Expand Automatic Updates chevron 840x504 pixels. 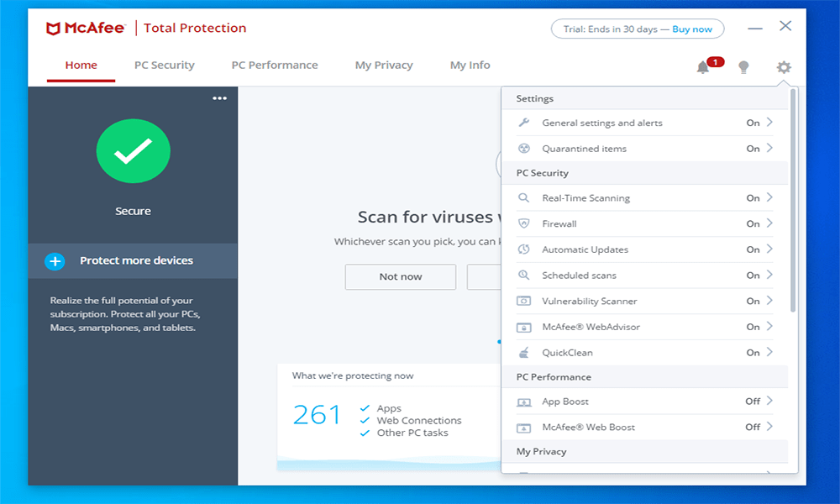[x=769, y=249]
